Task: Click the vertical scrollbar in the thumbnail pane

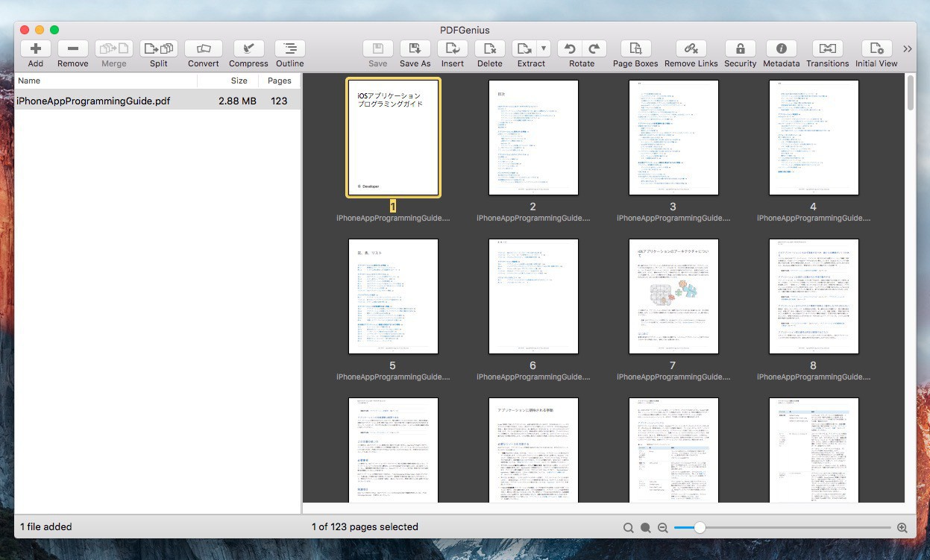Action: point(910,93)
